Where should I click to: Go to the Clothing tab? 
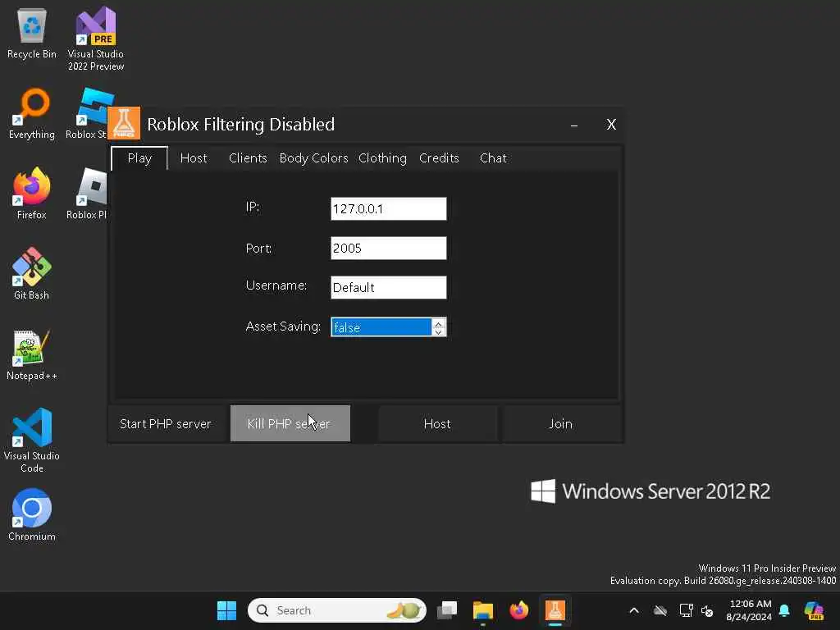click(x=382, y=158)
